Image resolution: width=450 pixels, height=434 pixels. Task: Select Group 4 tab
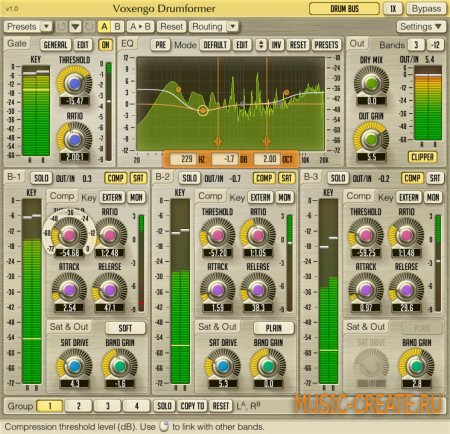click(x=136, y=406)
